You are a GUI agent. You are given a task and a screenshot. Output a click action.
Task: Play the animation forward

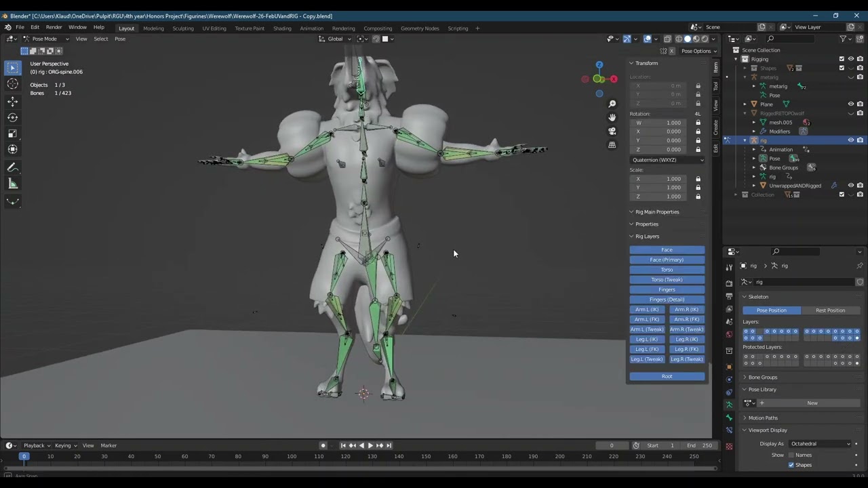tap(370, 445)
